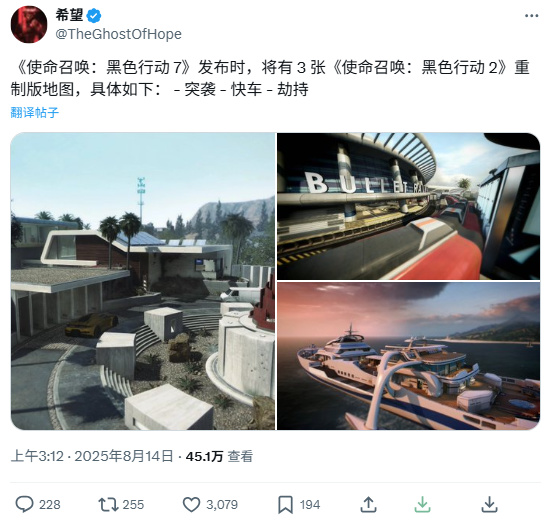Open the three-dot more options menu
Screen dimensions: 551x525
tap(531, 15)
